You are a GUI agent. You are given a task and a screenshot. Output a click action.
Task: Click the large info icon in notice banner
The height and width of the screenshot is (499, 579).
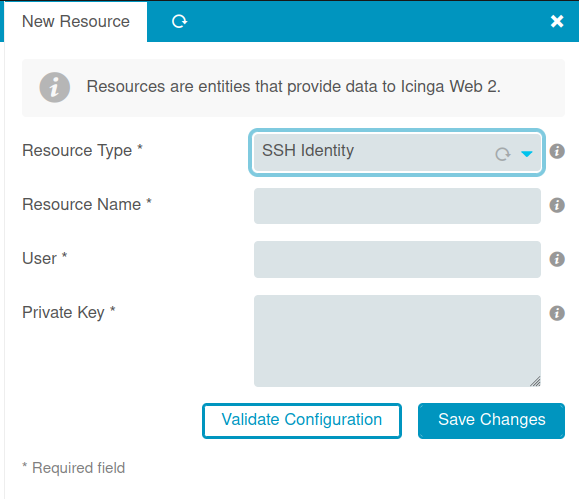click(55, 87)
